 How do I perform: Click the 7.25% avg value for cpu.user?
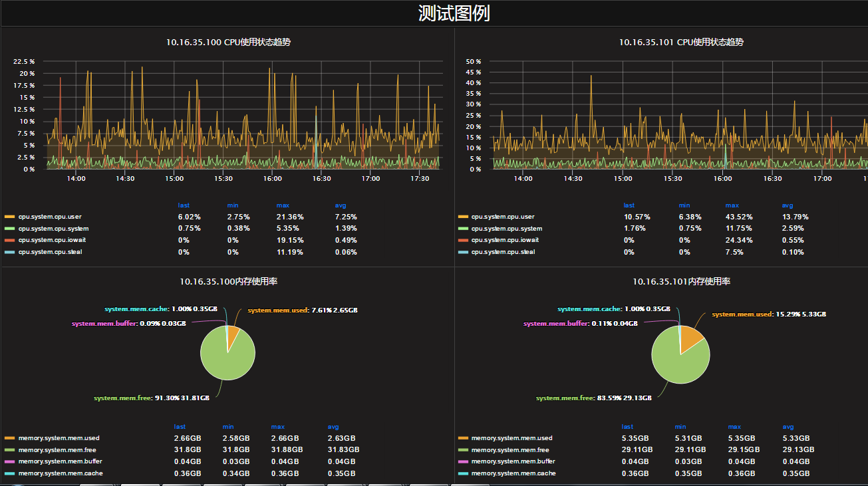point(346,217)
